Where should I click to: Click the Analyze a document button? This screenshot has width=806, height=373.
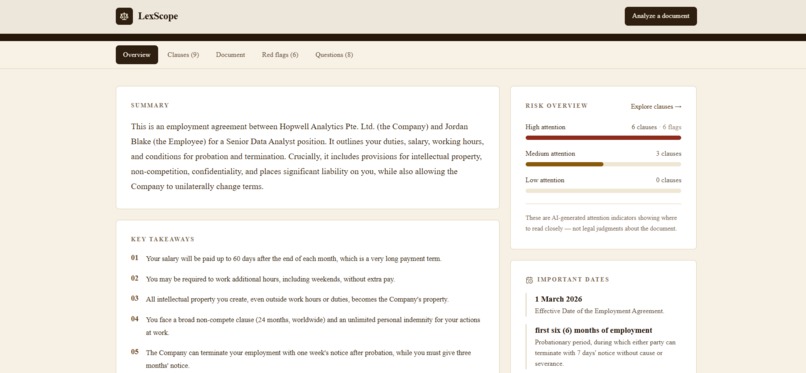(661, 16)
